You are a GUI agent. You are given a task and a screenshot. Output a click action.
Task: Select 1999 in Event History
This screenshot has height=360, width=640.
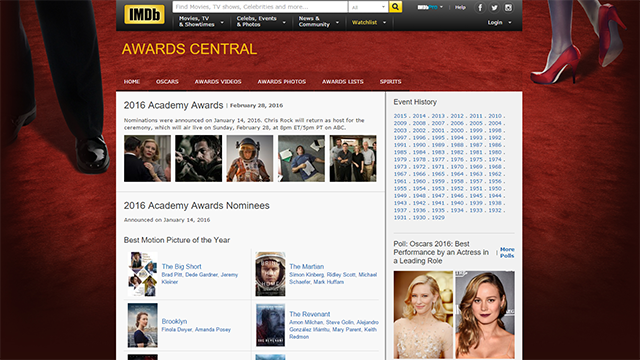476,131
